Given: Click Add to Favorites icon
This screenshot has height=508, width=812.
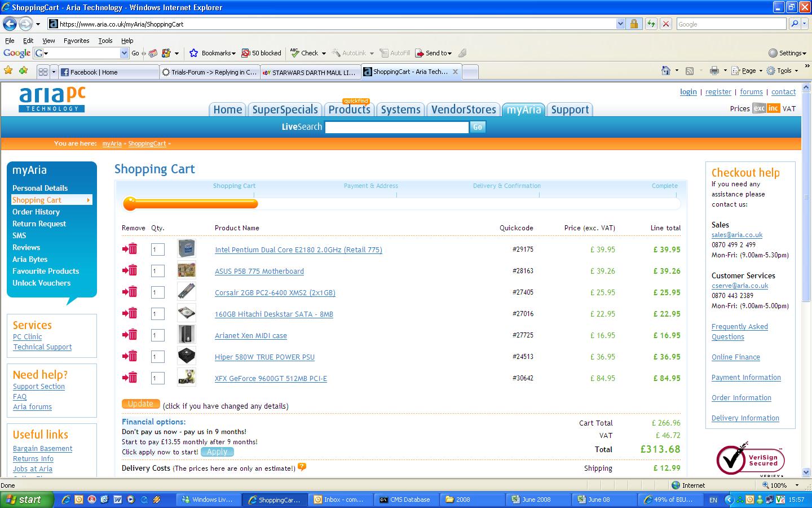Looking at the screenshot, I should 23,71.
